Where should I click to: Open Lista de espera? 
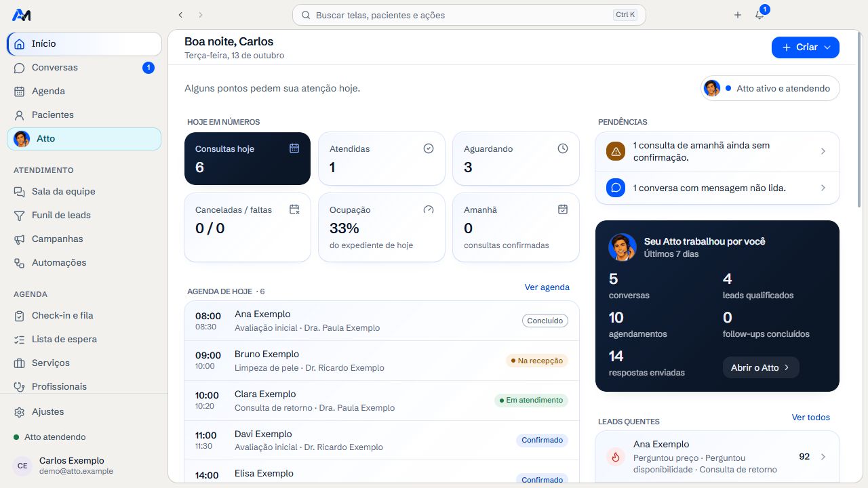(x=84, y=339)
